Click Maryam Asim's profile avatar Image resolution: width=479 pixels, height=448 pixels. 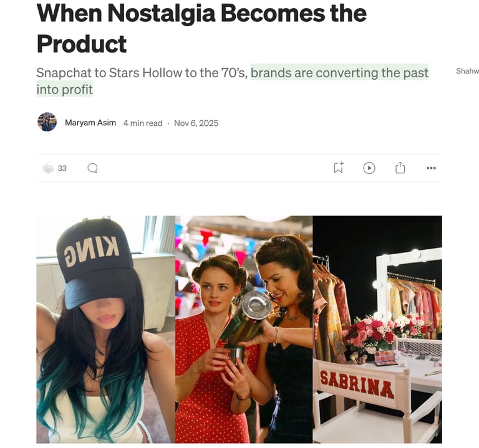47,122
